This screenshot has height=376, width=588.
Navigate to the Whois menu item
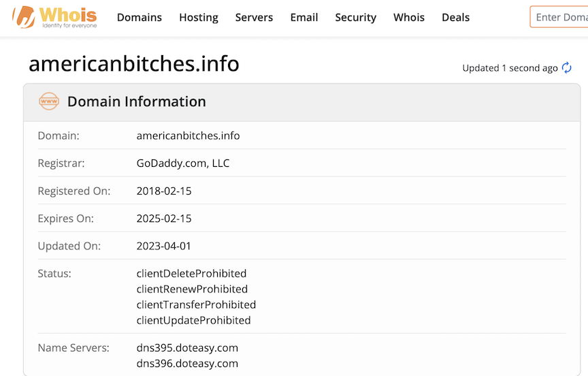[409, 18]
